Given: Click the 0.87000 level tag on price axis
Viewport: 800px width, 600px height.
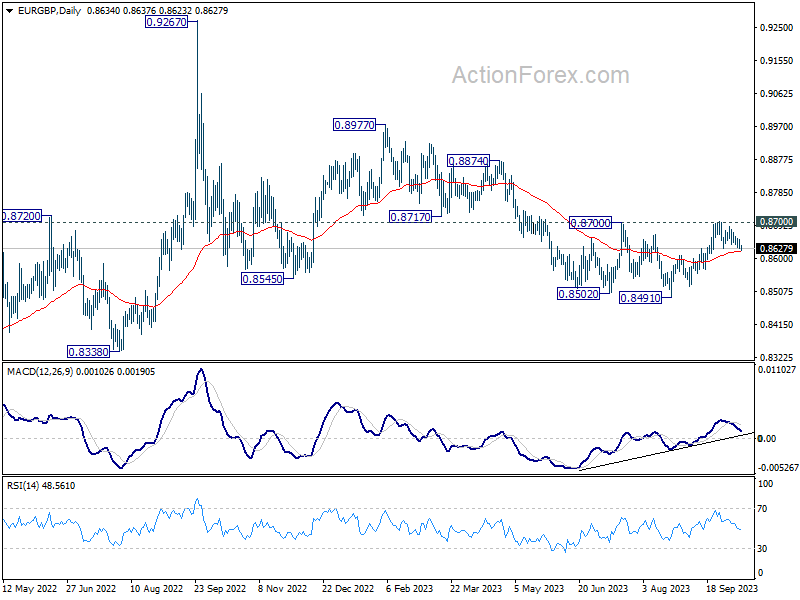Looking at the screenshot, I should pyautogui.click(x=776, y=221).
